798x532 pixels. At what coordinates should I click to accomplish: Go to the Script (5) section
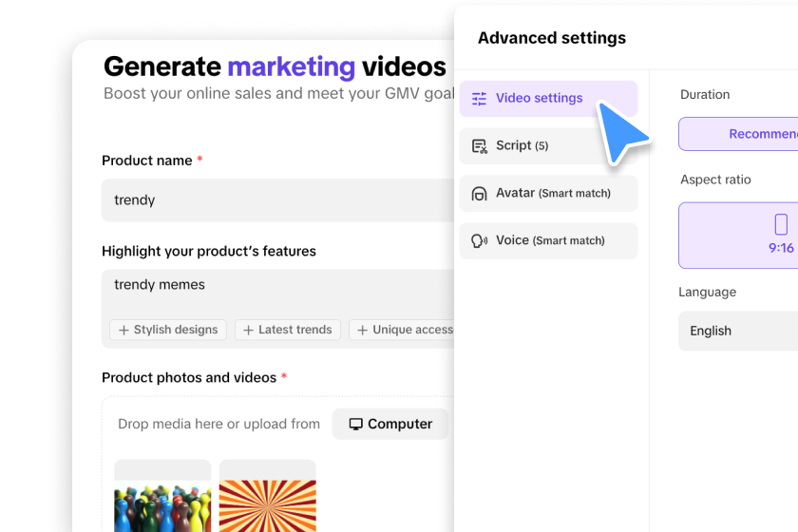[548, 146]
